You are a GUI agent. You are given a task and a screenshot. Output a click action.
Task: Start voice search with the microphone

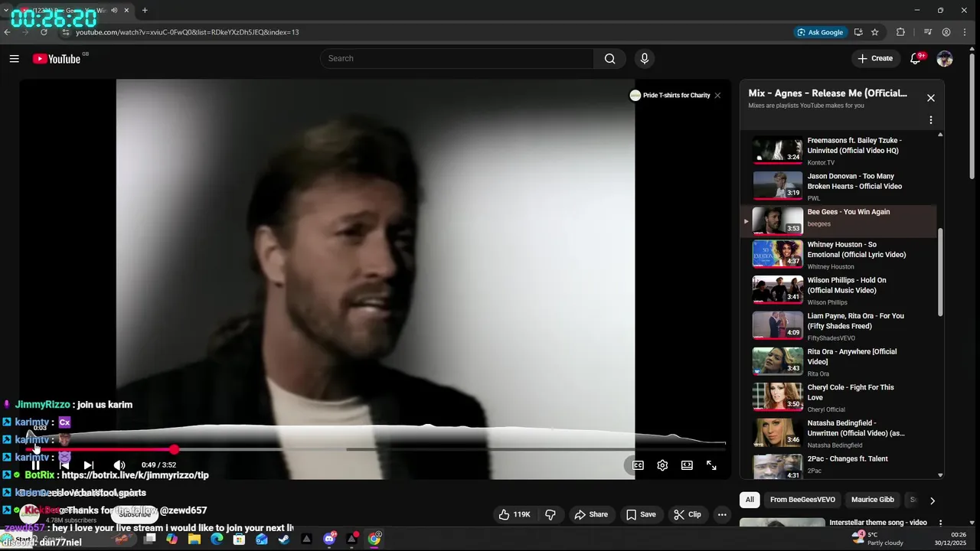tap(644, 58)
